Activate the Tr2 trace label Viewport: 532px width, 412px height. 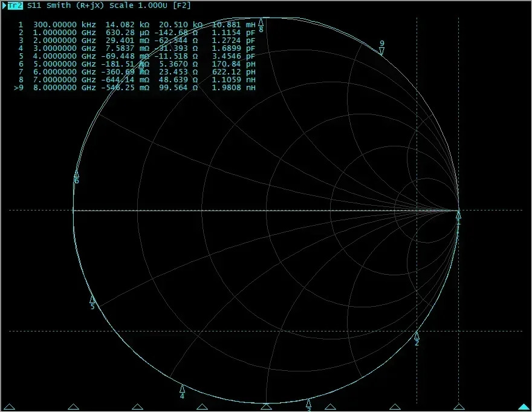(15, 5)
